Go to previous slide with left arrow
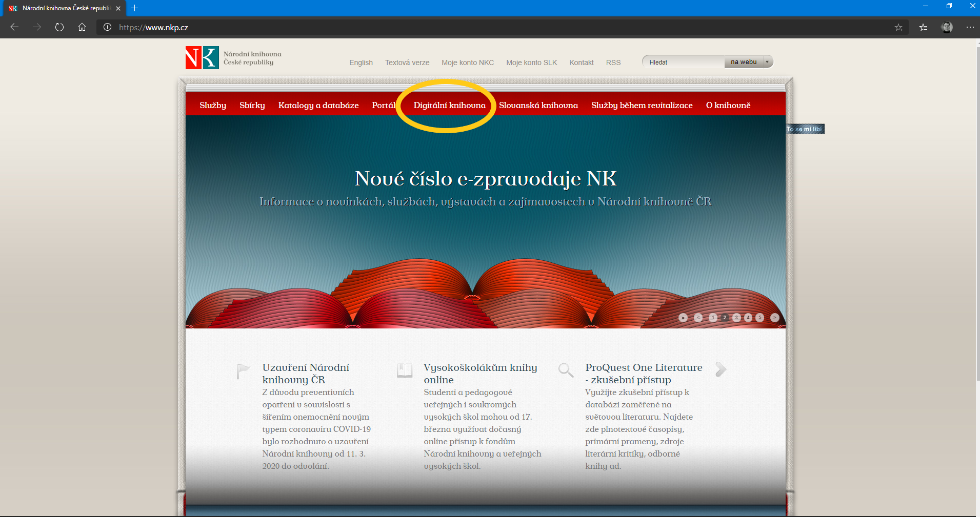 tap(698, 318)
